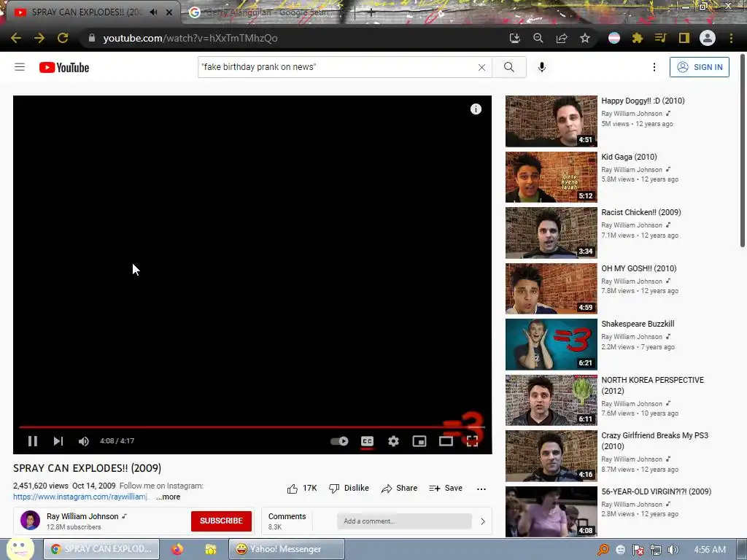The image size is (747, 560).
Task: Click Add a comment field
Action: 404,521
